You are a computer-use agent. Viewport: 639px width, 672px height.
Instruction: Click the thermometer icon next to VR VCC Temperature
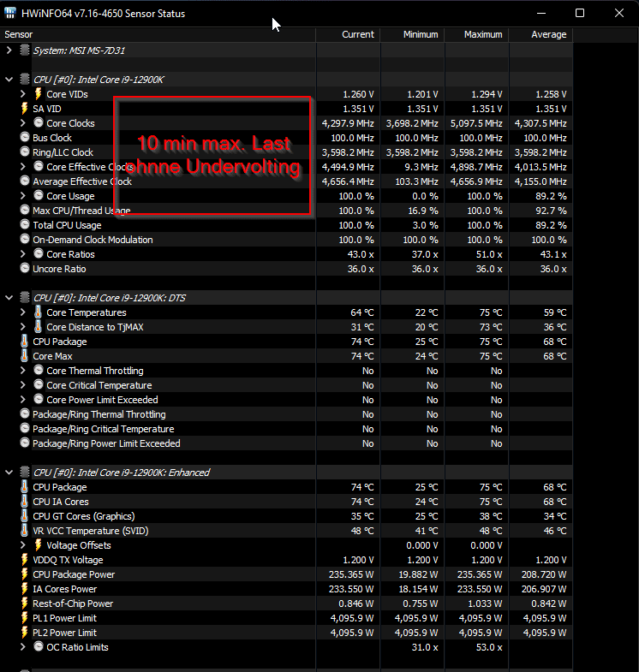point(25,530)
